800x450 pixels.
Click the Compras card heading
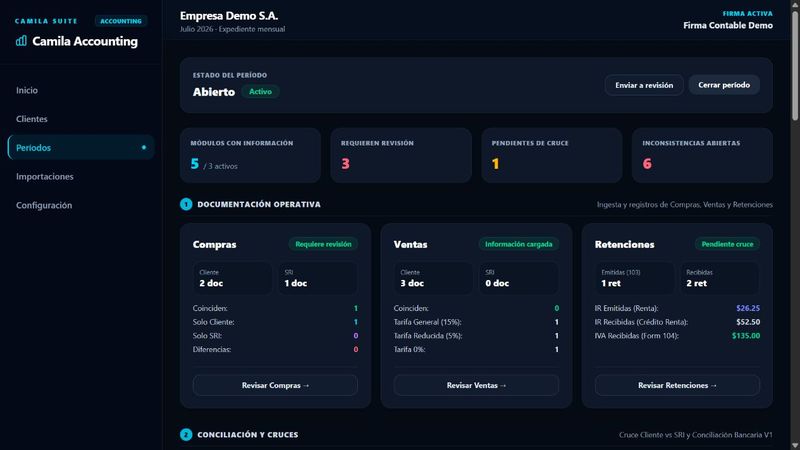[x=214, y=244]
